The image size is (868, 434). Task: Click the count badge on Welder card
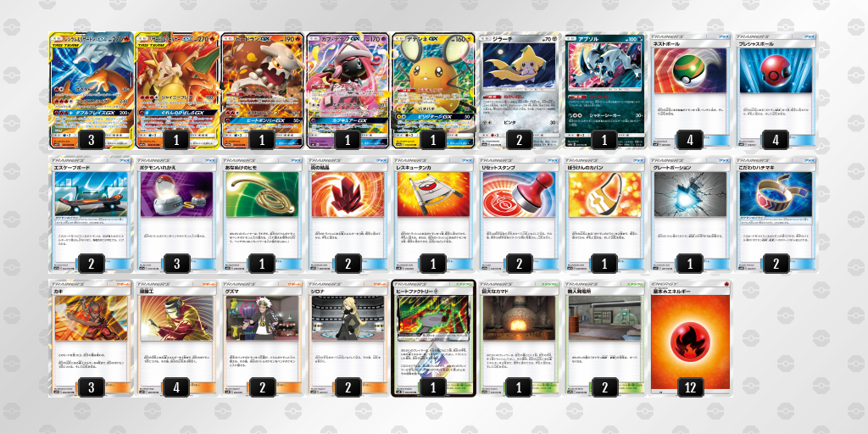click(177, 387)
